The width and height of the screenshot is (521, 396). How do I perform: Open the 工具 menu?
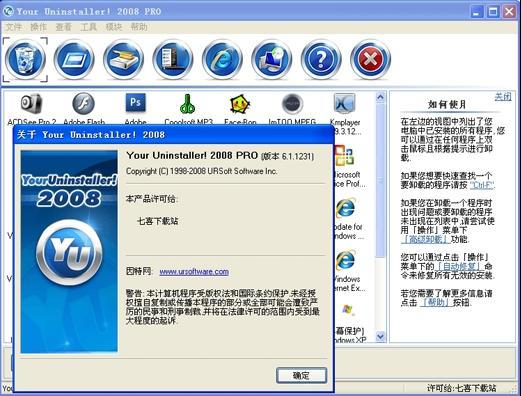click(x=88, y=27)
